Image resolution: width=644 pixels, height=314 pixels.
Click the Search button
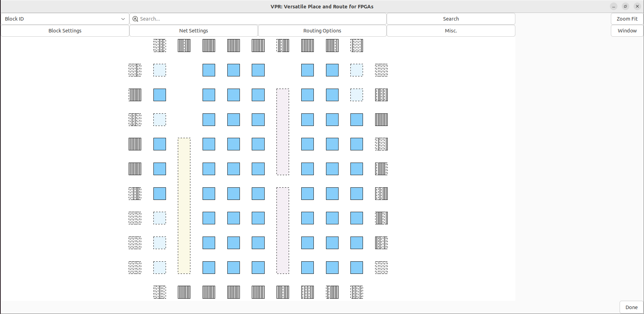[x=451, y=19]
